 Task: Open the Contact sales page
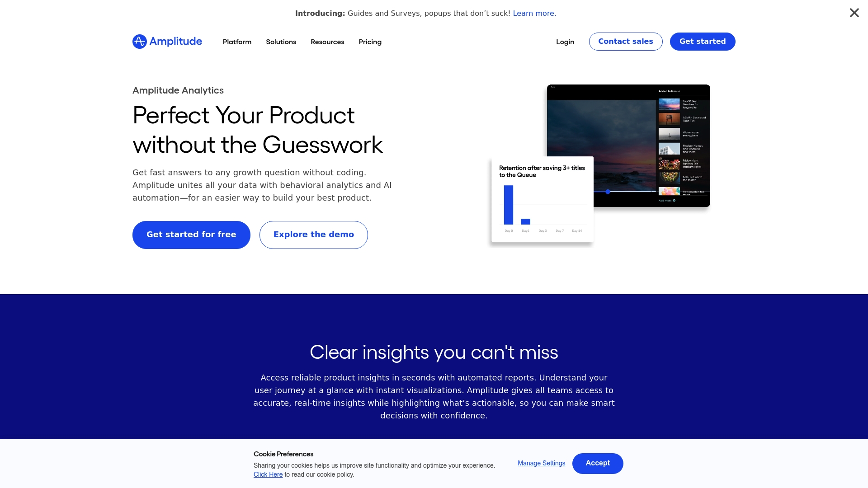(x=625, y=41)
